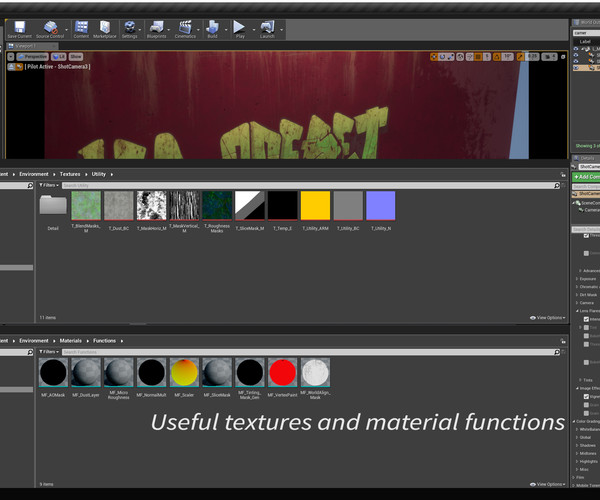Open the viewport options arrow dropdown

(x=11, y=57)
